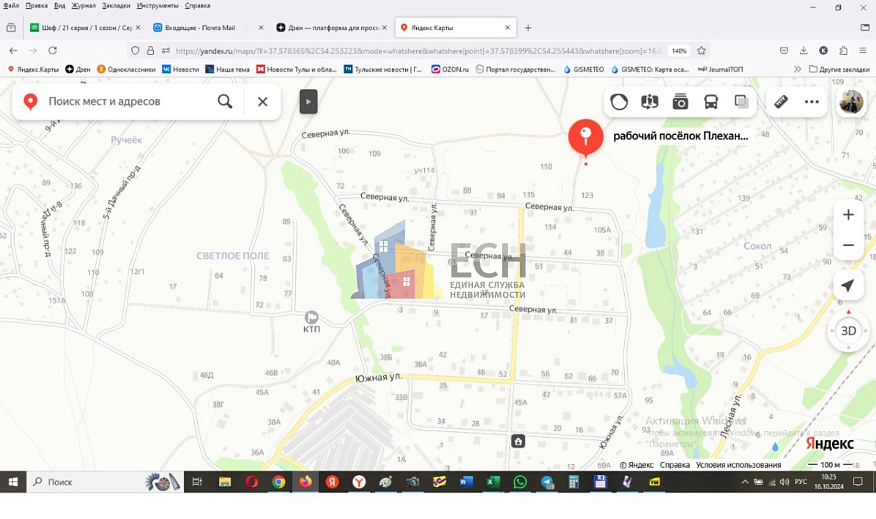Open Excel from the taskbar

[493, 482]
